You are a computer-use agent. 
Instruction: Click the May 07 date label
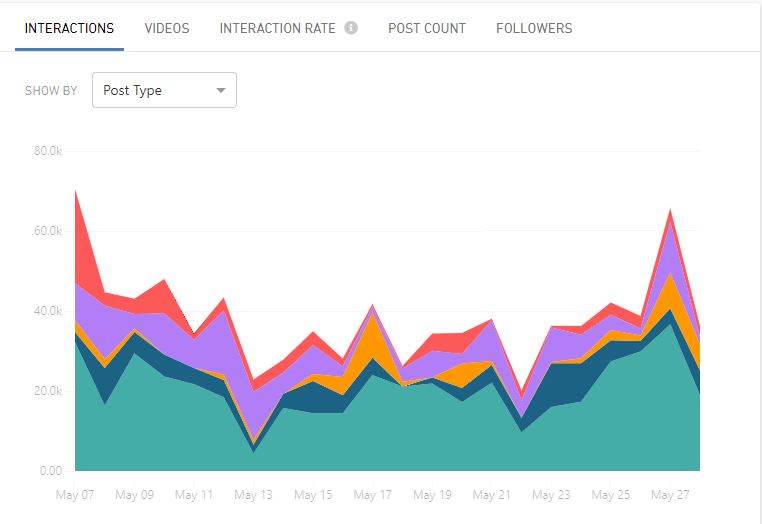pyautogui.click(x=75, y=495)
